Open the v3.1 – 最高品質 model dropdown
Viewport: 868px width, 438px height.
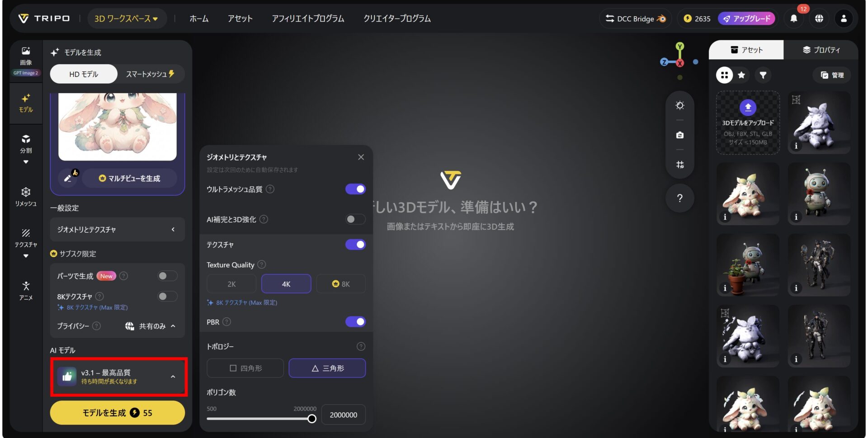pos(118,377)
